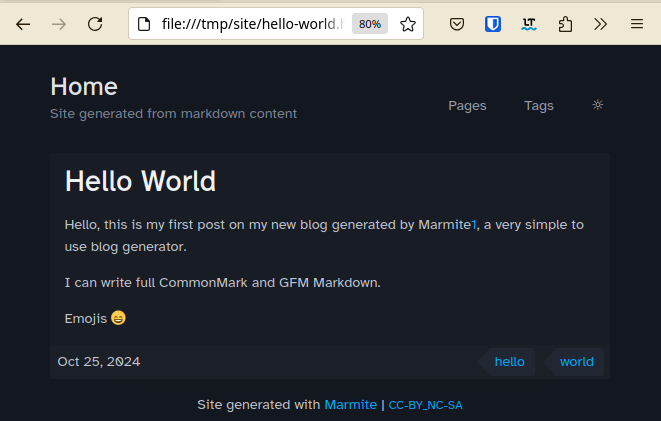Open the Pages menu item
The width and height of the screenshot is (661, 421).
(x=467, y=105)
